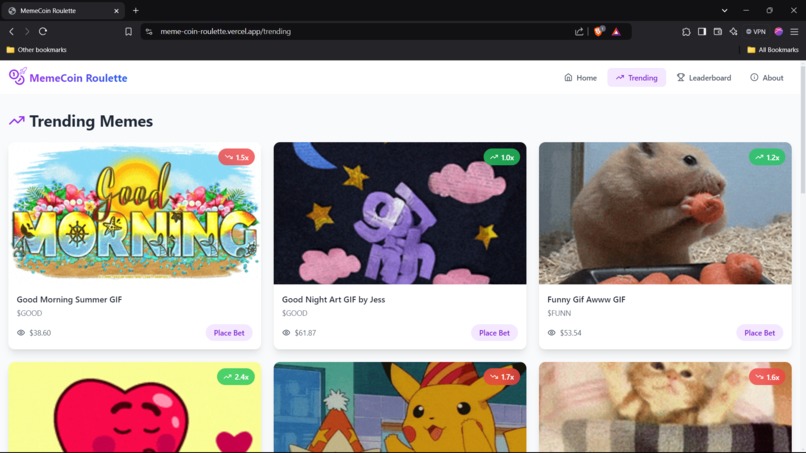The image size is (806, 453).
Task: Click the 1.5x downtrend badge
Action: coord(236,157)
